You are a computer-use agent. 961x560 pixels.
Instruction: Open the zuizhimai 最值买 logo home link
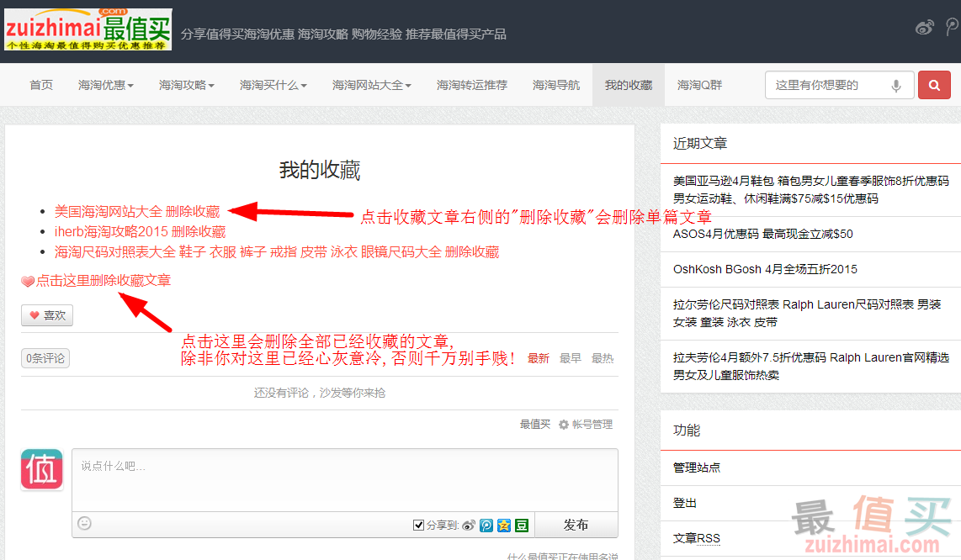(x=88, y=29)
